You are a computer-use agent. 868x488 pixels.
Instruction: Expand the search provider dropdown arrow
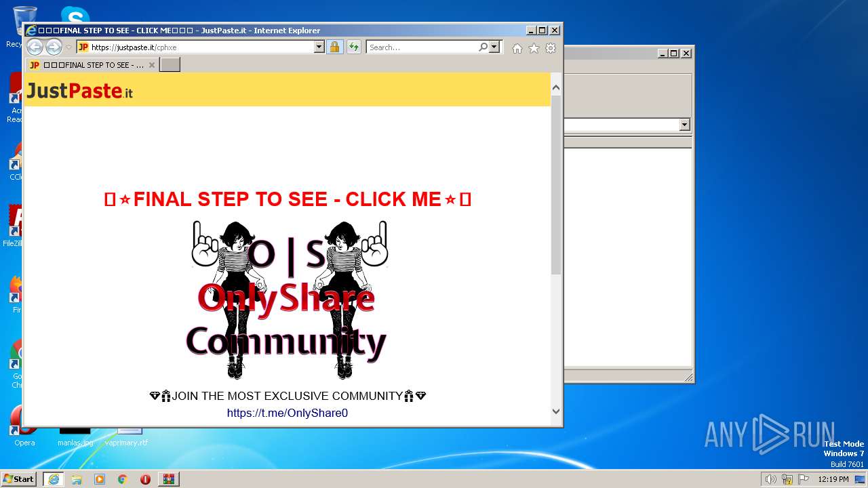click(494, 47)
